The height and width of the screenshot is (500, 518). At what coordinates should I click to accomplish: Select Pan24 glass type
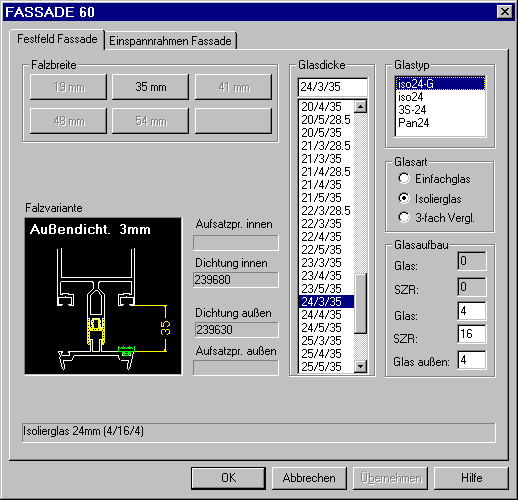click(x=440, y=123)
